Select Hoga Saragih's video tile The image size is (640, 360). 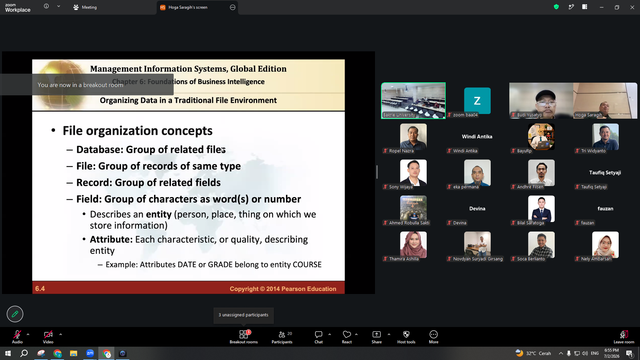[605, 101]
